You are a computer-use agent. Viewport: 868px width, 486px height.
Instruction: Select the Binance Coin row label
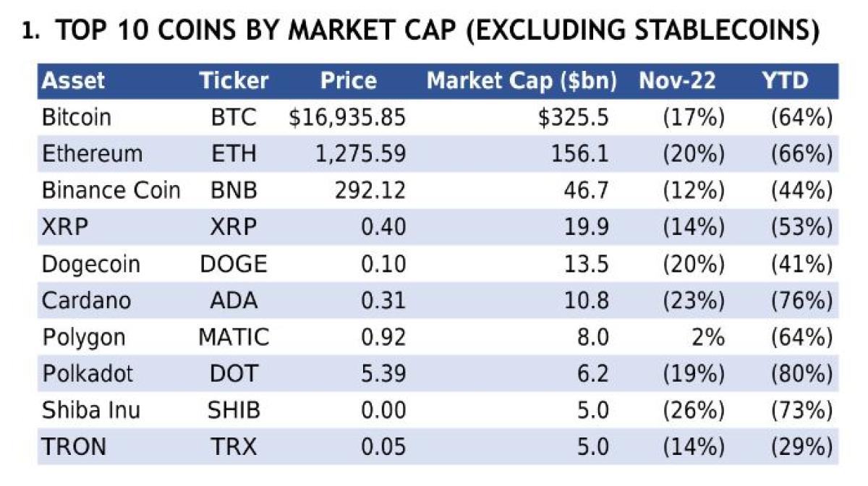(111, 191)
